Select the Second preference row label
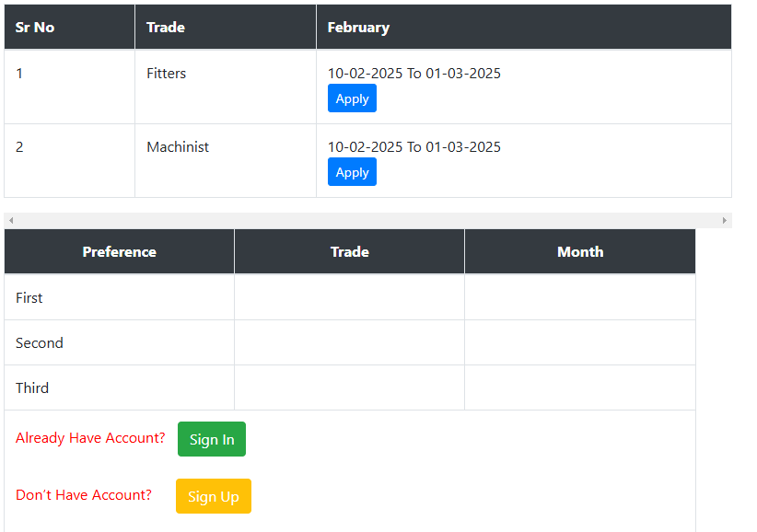Screen dimensions: 757x532 (39, 343)
